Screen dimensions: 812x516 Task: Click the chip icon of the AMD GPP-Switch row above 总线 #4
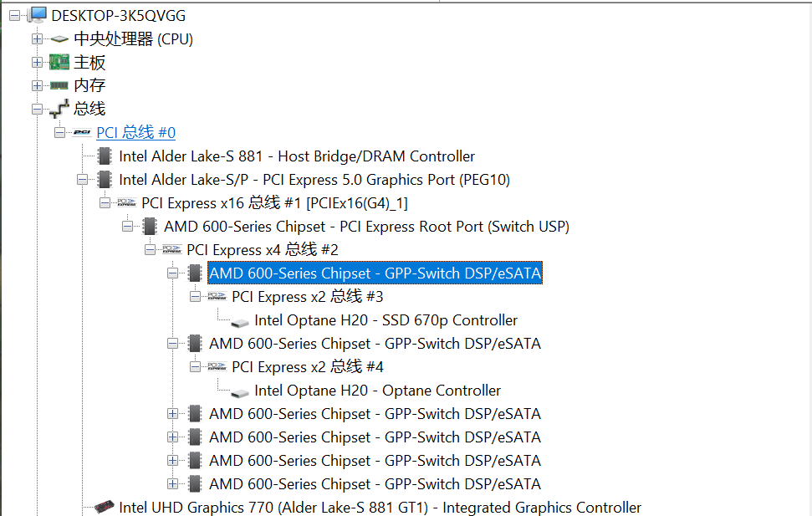[x=195, y=343]
